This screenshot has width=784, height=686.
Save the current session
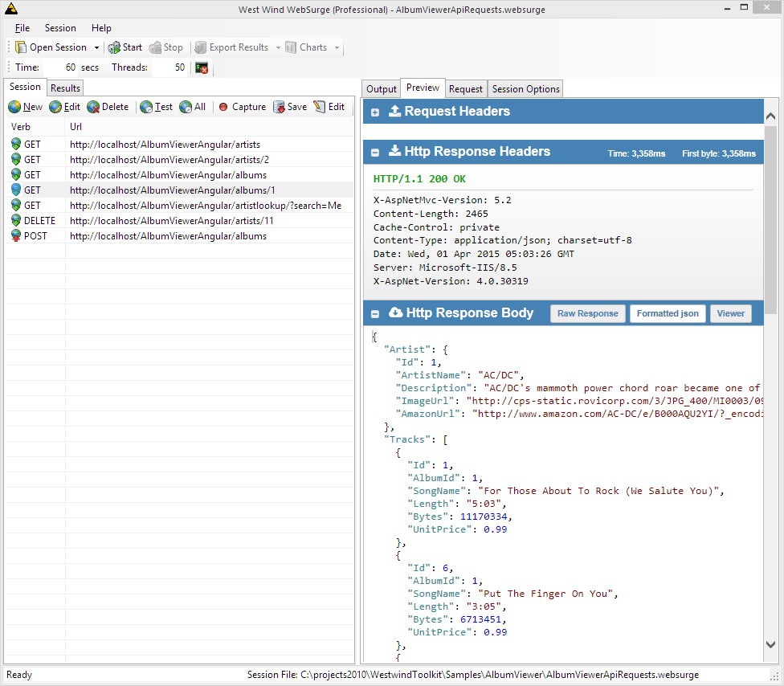(x=289, y=106)
